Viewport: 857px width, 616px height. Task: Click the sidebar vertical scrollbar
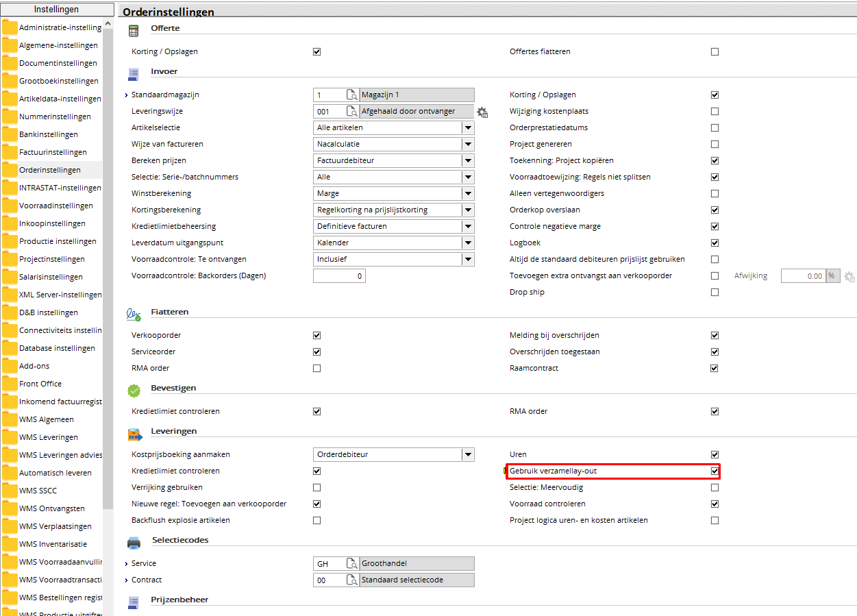click(x=108, y=274)
